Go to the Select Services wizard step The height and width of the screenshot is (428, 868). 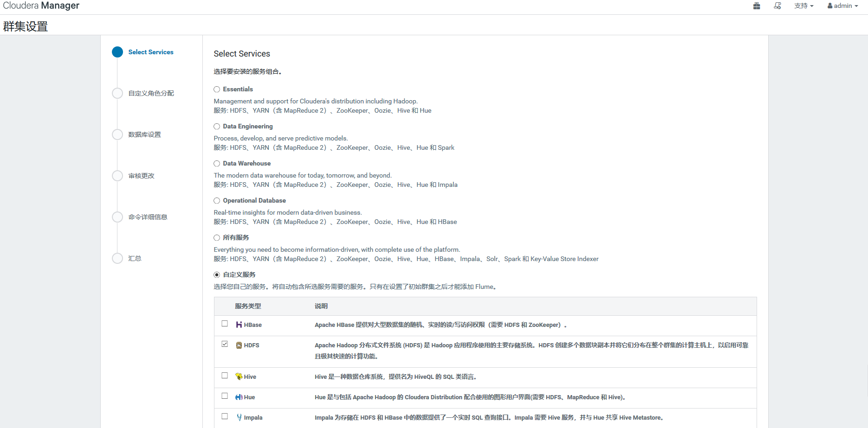click(x=151, y=52)
